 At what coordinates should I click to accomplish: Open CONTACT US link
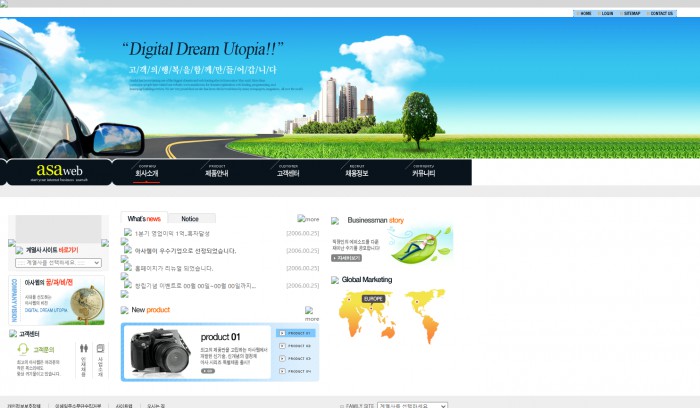tap(661, 14)
